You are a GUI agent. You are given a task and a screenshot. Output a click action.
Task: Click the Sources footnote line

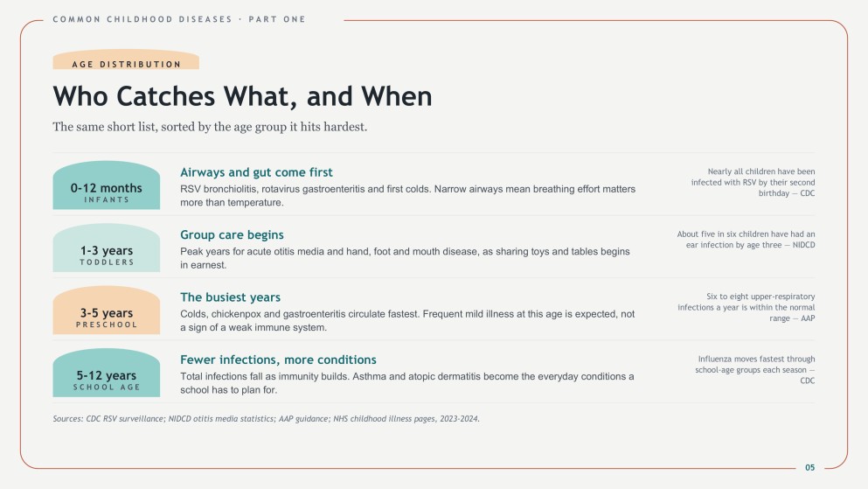[x=267, y=419]
